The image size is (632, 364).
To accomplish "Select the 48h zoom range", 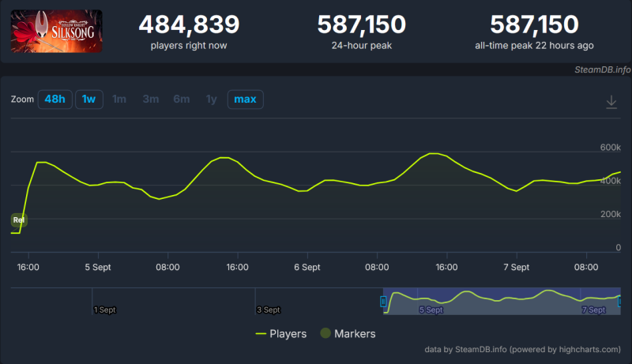I will point(54,99).
